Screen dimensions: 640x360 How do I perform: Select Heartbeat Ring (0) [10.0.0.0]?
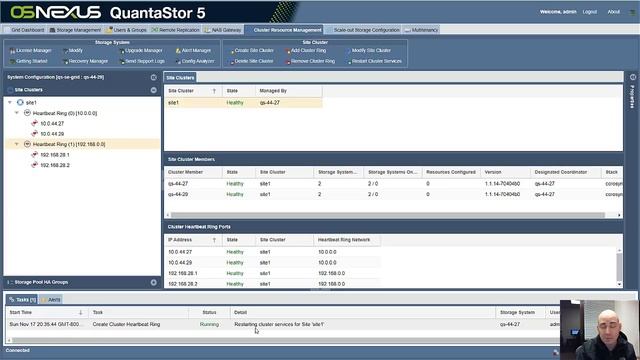point(65,113)
